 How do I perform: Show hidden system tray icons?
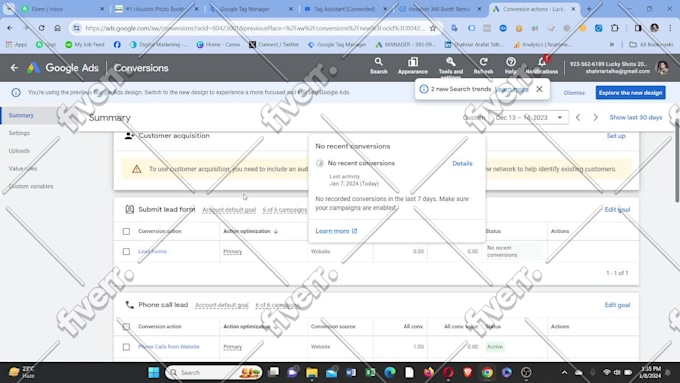[564, 372]
